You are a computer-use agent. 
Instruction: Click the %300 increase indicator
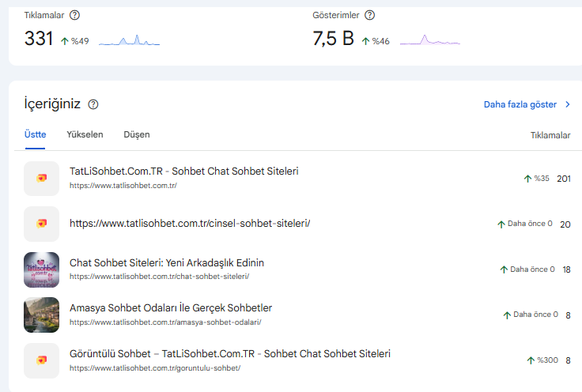click(542, 360)
